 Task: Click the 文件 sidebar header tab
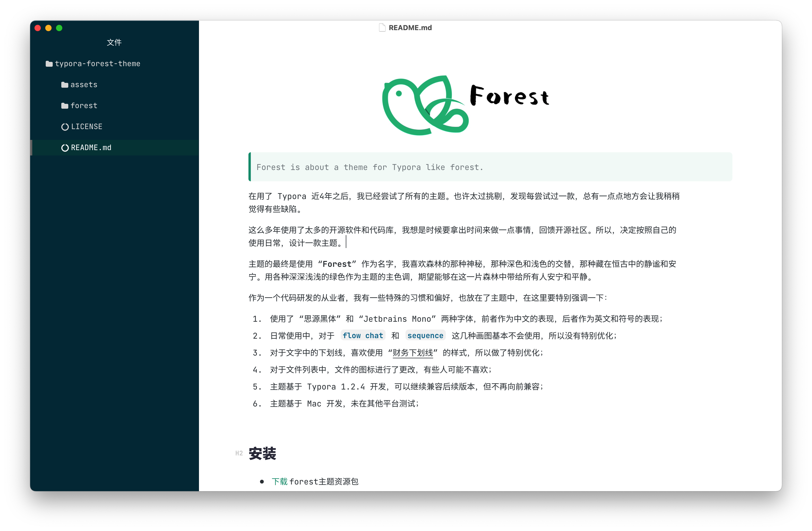pyautogui.click(x=114, y=42)
